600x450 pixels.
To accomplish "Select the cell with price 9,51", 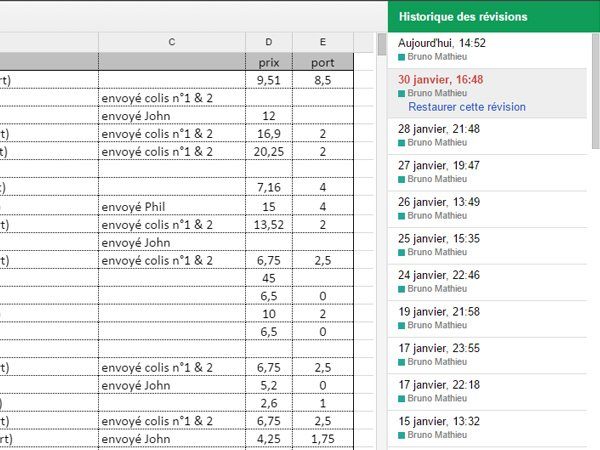I will point(269,80).
